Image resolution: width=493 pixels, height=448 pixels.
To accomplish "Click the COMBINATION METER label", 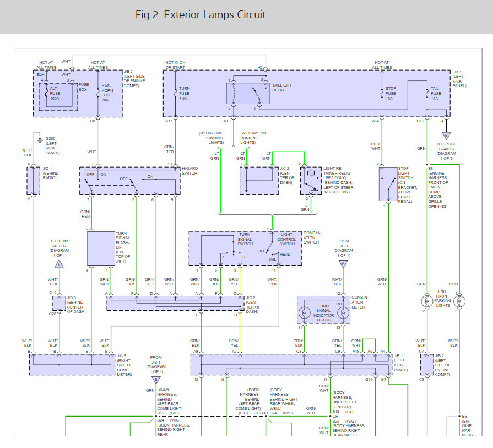I will pos(360,302).
